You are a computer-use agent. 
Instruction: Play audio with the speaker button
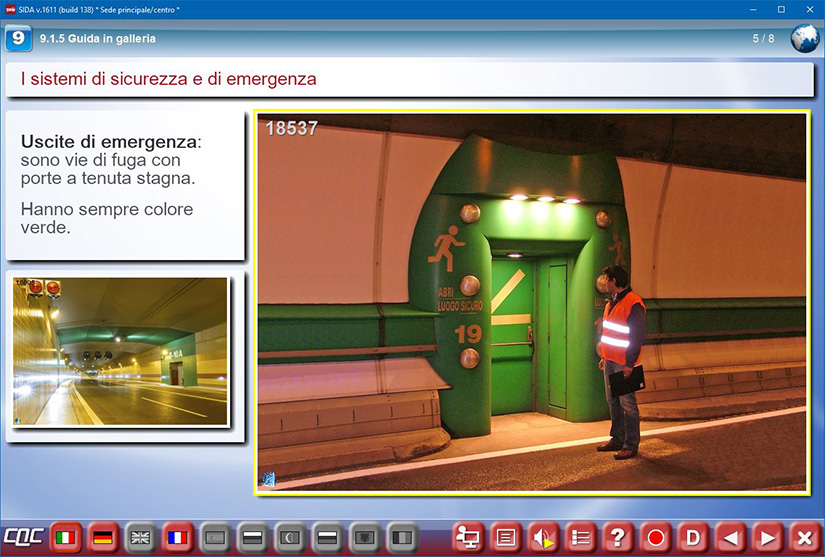point(542,537)
